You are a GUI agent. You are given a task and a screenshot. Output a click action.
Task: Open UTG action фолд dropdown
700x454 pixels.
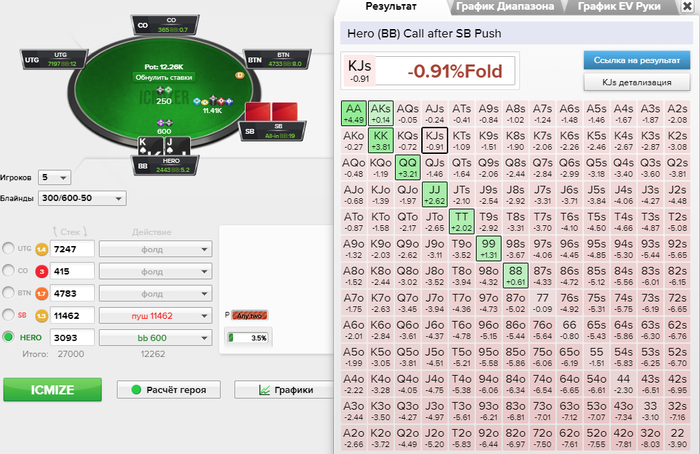click(155, 249)
